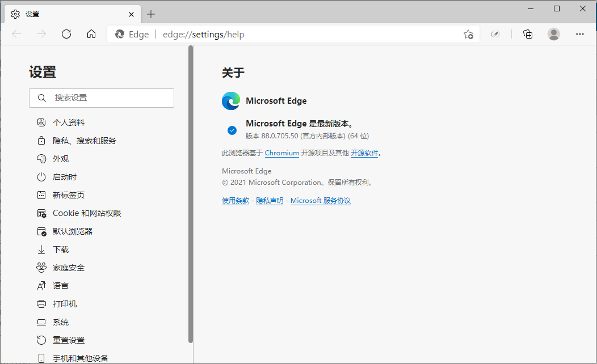
Task: Click the family icon beside 家庭安全
Action: tap(41, 268)
